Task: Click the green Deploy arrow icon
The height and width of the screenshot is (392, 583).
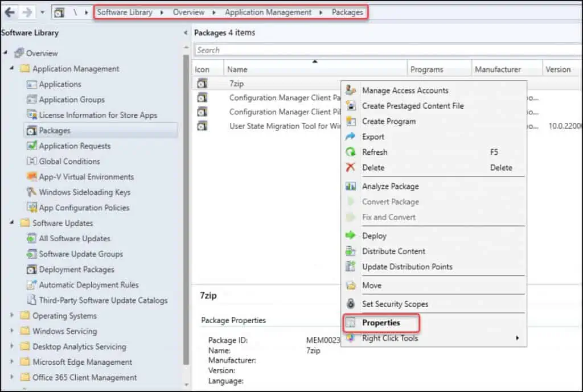Action: pos(351,236)
